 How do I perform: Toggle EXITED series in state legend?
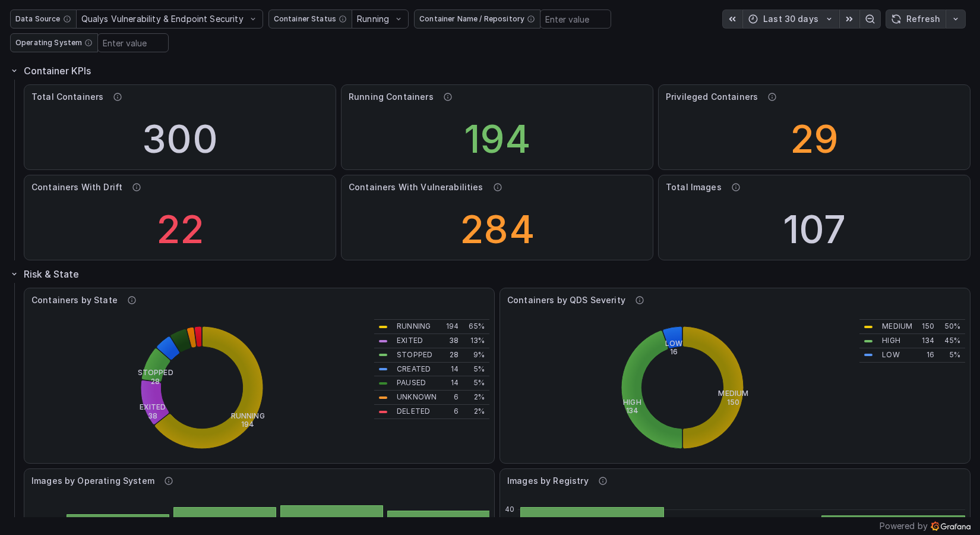tap(410, 341)
